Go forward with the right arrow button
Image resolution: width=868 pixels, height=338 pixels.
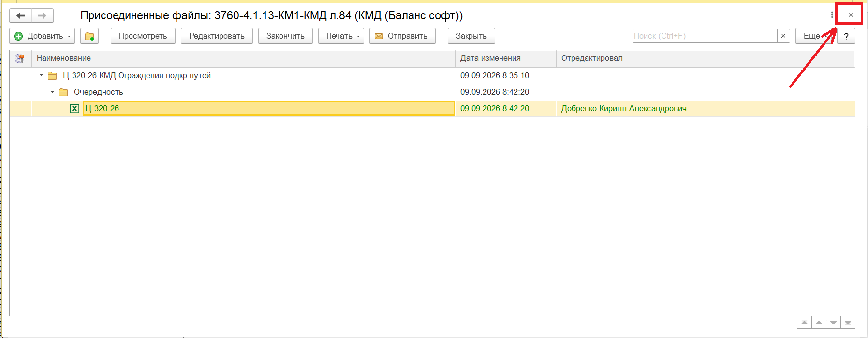pyautogui.click(x=43, y=15)
